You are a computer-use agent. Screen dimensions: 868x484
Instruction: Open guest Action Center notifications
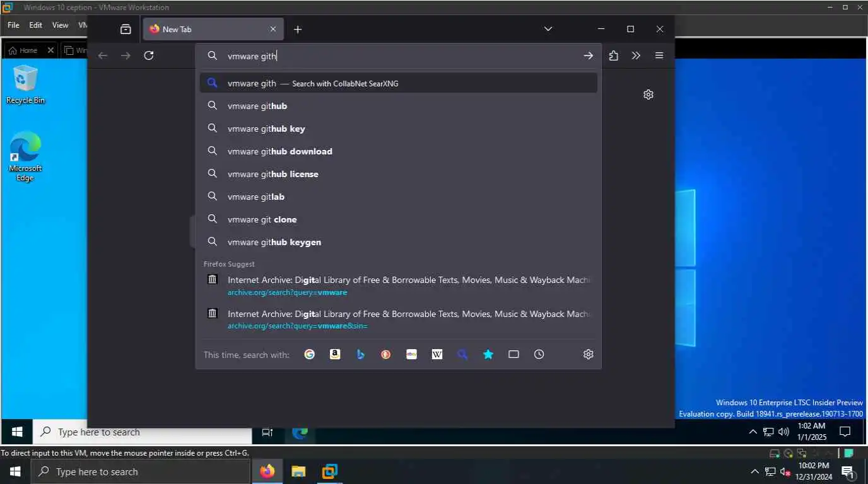[x=845, y=432]
